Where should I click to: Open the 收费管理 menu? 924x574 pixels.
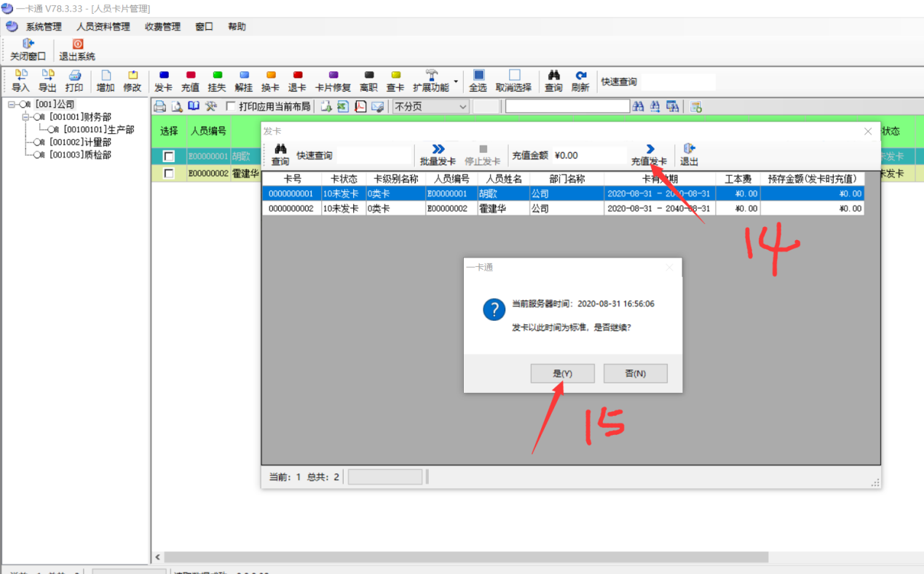[162, 27]
